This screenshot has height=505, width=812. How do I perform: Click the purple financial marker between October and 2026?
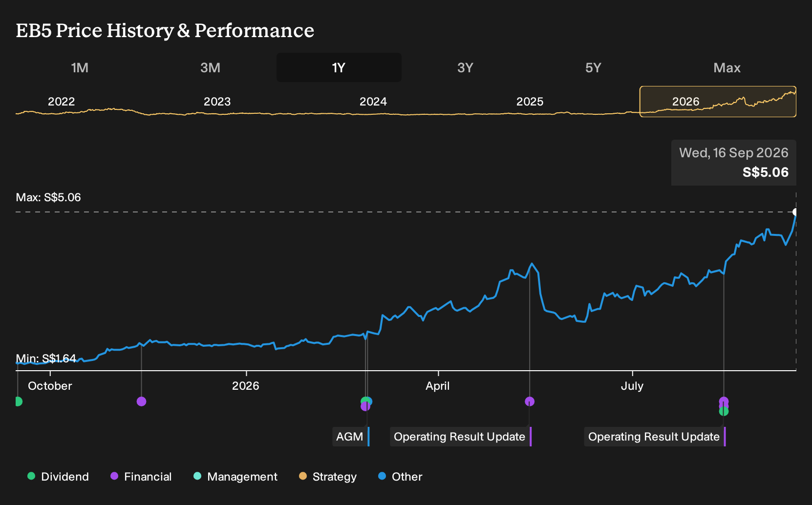click(x=142, y=401)
